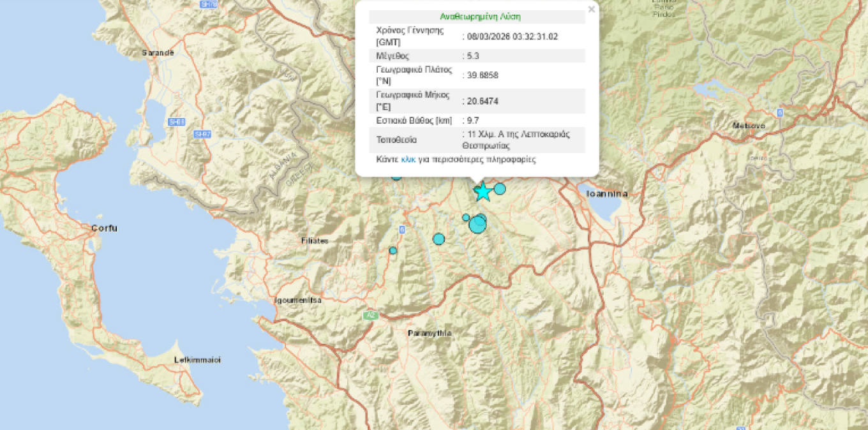868x430 pixels.
Task: Click the route 6 shield near Metsovo
Action: point(779,112)
